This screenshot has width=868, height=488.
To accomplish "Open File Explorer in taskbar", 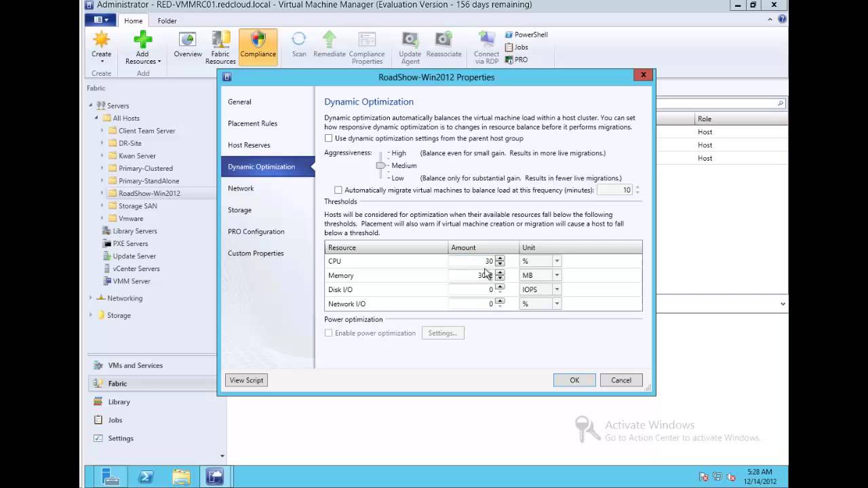I will tap(181, 477).
